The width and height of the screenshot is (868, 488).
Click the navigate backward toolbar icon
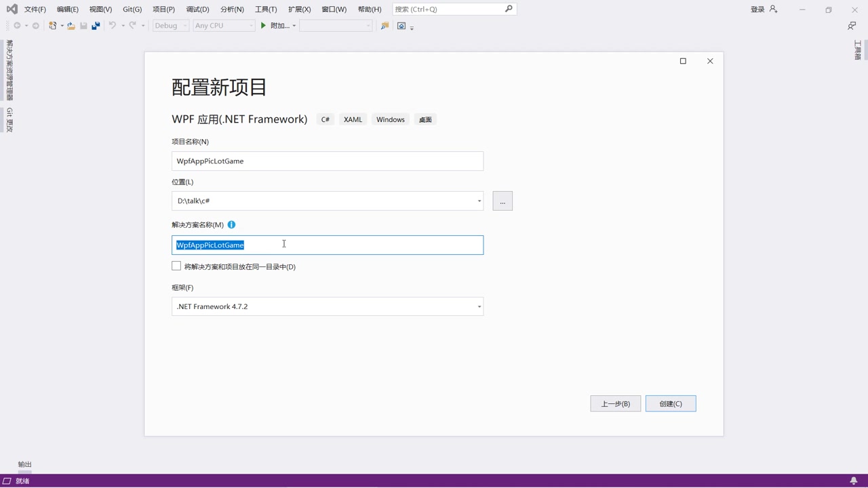pyautogui.click(x=17, y=26)
